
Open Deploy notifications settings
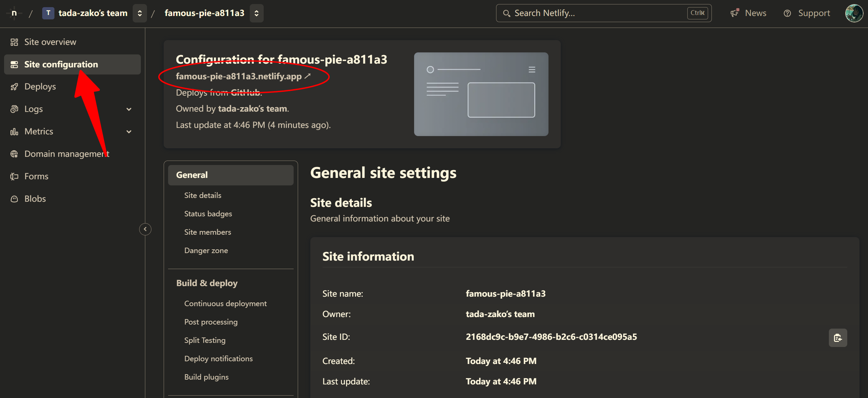click(218, 358)
